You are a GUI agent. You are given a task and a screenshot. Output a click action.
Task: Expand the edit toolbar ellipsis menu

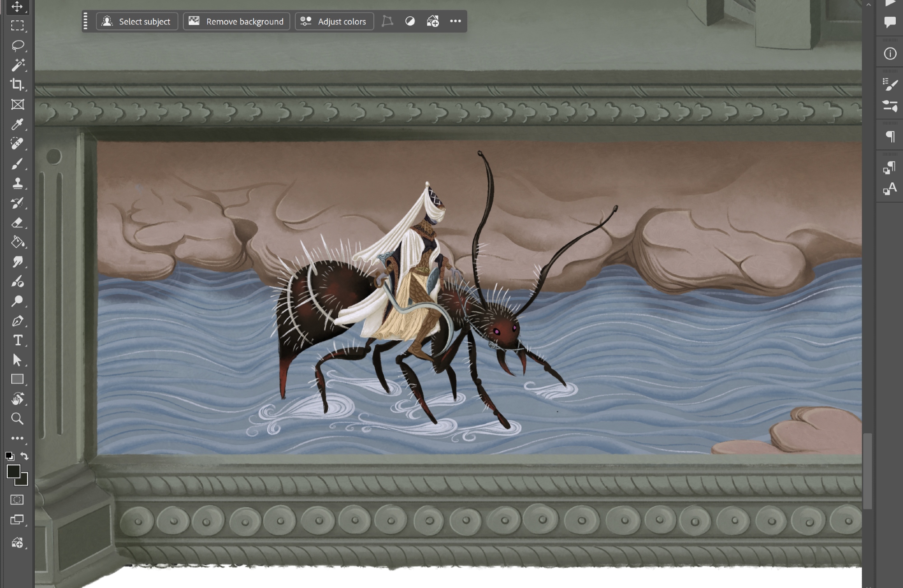pos(17,438)
